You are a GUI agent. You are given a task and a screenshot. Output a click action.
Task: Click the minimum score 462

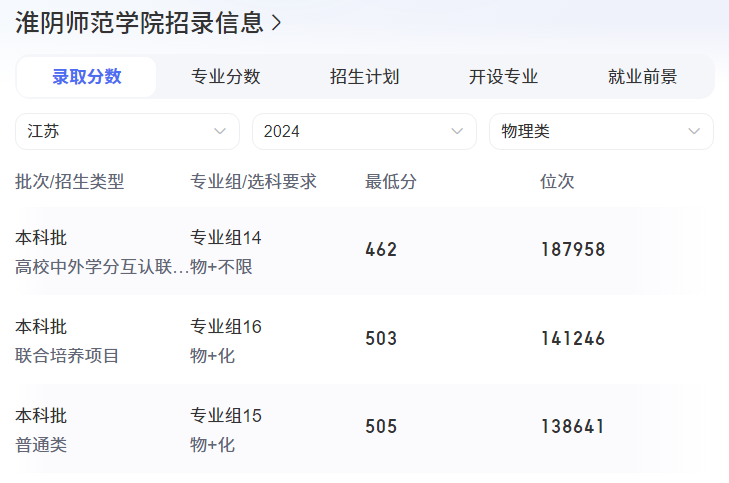click(x=381, y=250)
